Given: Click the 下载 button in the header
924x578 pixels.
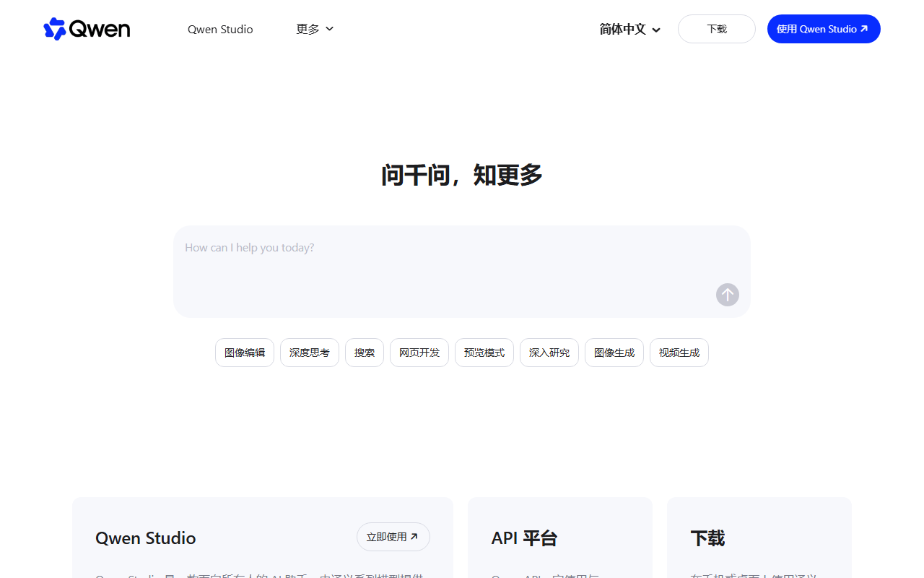Looking at the screenshot, I should click(717, 29).
